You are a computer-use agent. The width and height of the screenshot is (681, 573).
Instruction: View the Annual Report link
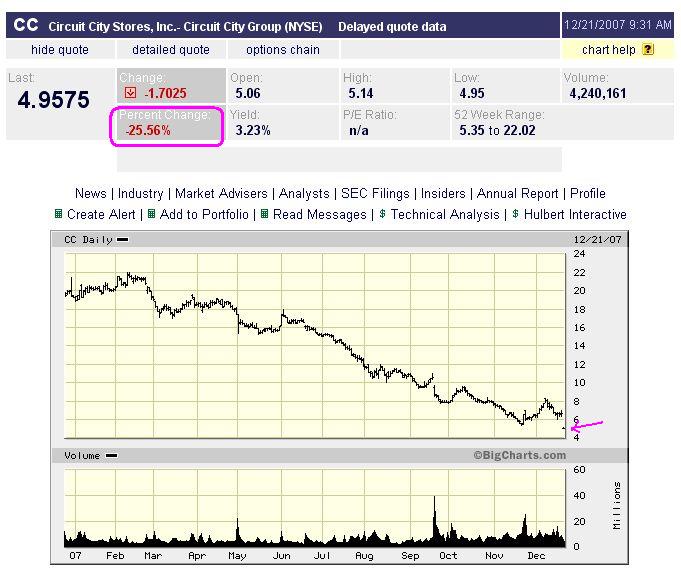pos(520,193)
